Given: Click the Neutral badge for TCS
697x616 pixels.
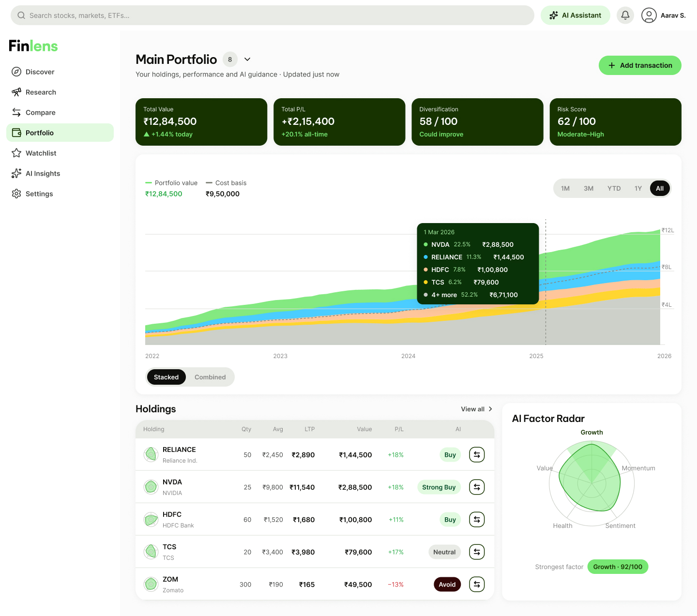Looking at the screenshot, I should pyautogui.click(x=444, y=552).
